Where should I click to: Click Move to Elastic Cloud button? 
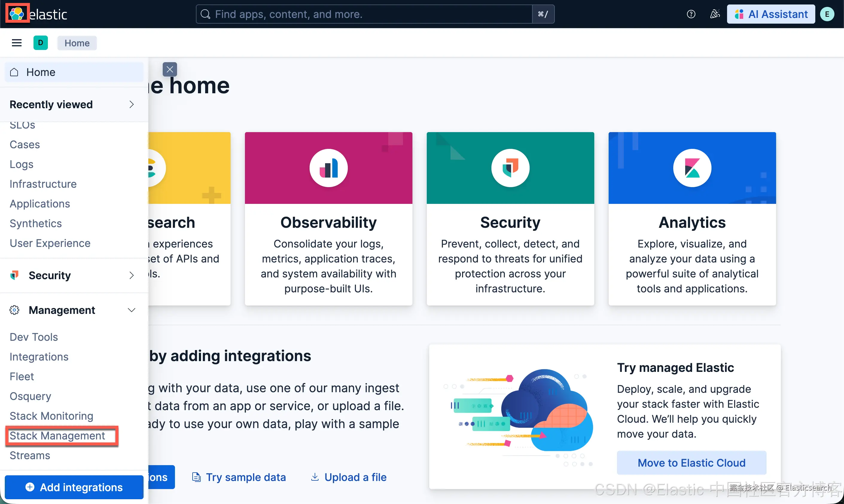point(691,462)
